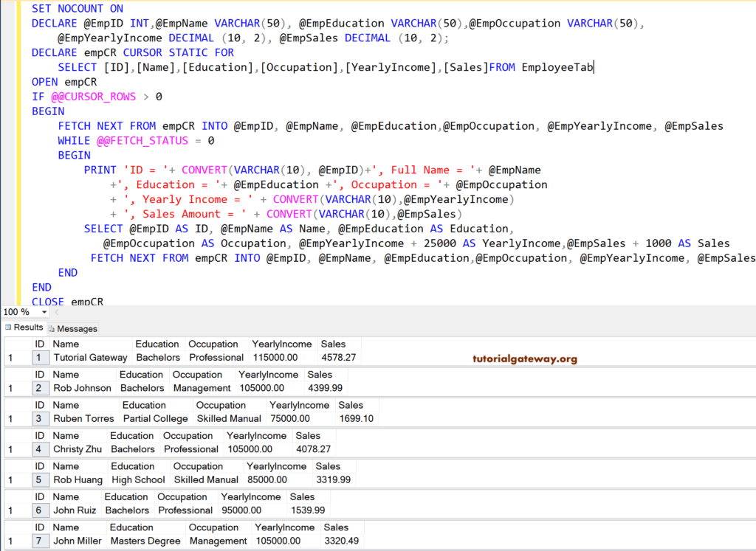756x551 pixels.
Task: Select the 'John Miller' name cell
Action: (x=78, y=541)
